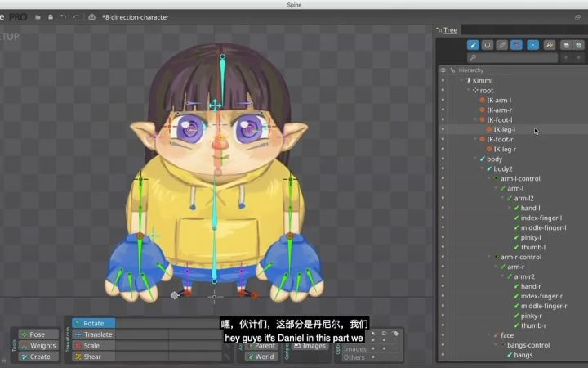588x368 pixels.
Task: Click the icon left of the *8-direction-character name
Action: point(91,17)
